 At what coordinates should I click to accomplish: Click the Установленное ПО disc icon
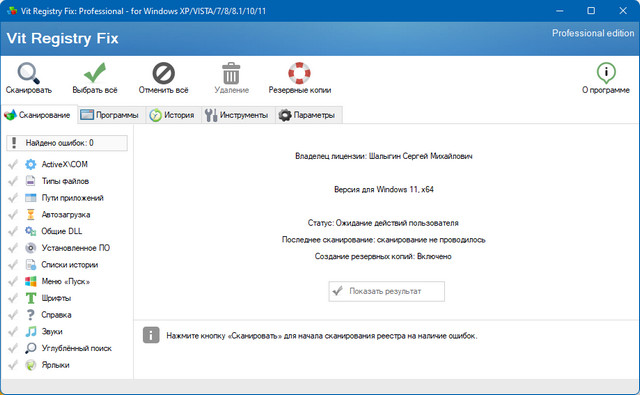tap(31, 248)
